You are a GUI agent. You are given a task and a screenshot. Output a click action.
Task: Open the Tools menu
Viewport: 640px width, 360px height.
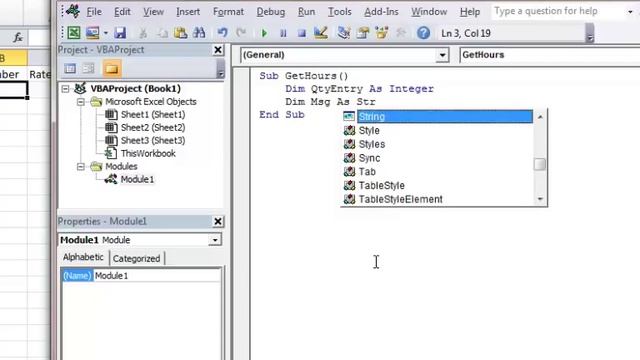340,12
